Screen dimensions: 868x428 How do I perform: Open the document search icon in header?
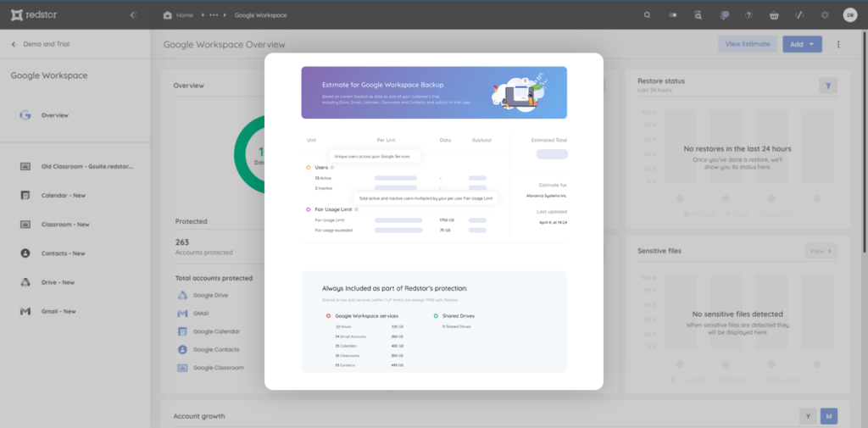(698, 15)
